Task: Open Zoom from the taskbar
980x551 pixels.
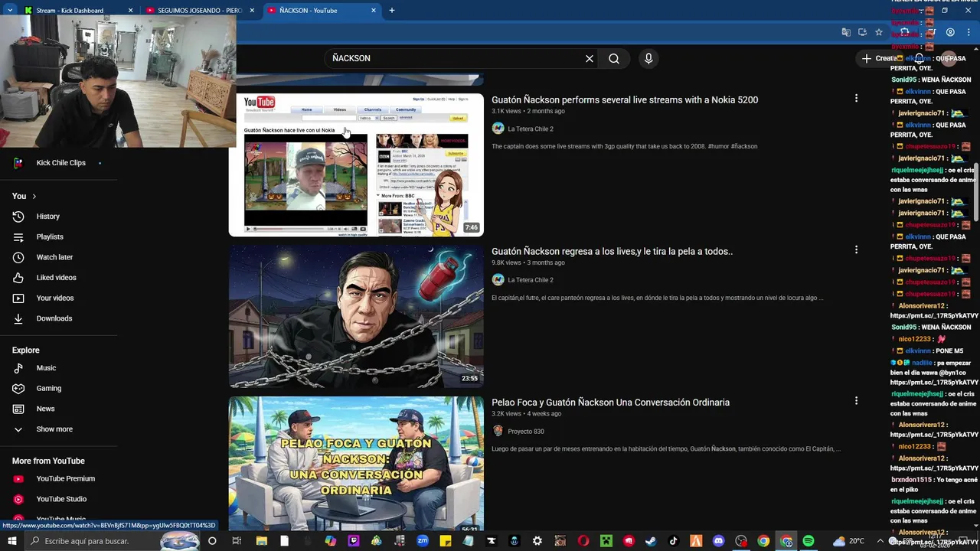Action: pyautogui.click(x=422, y=541)
